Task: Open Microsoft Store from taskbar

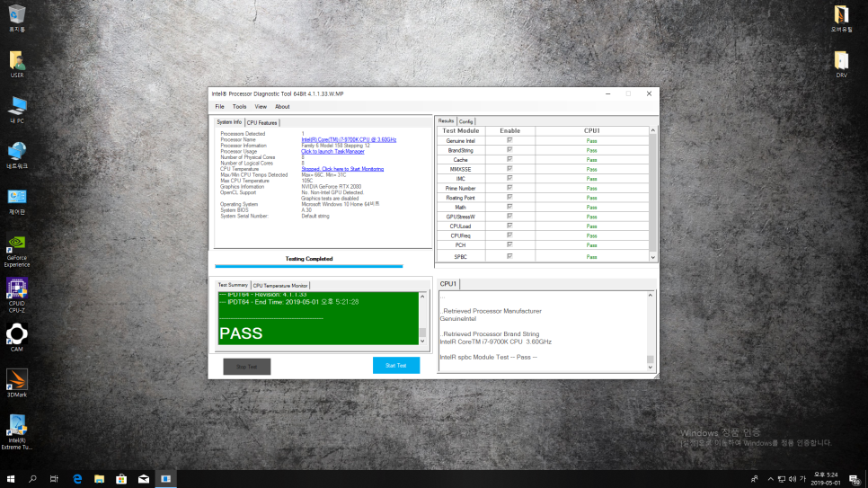Action: (121, 479)
